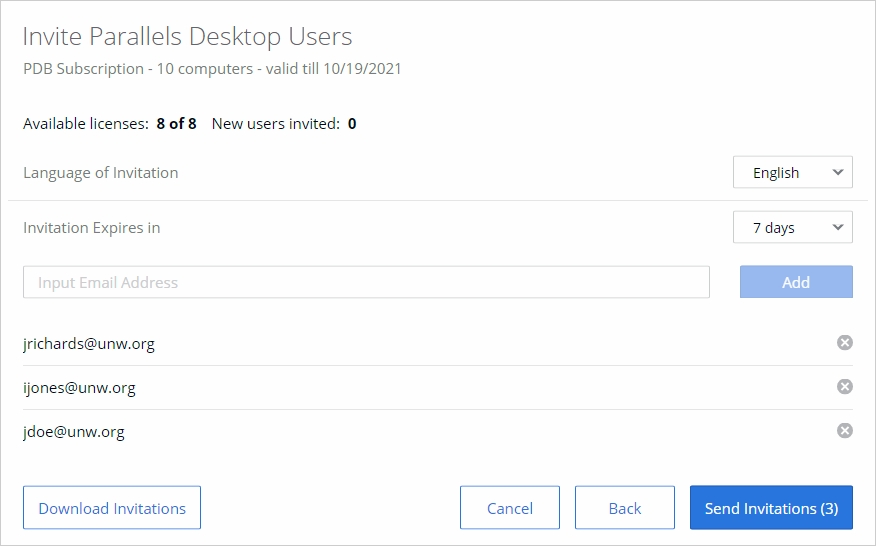The height and width of the screenshot is (546, 876).
Task: Go Back to the previous step
Action: click(x=624, y=508)
